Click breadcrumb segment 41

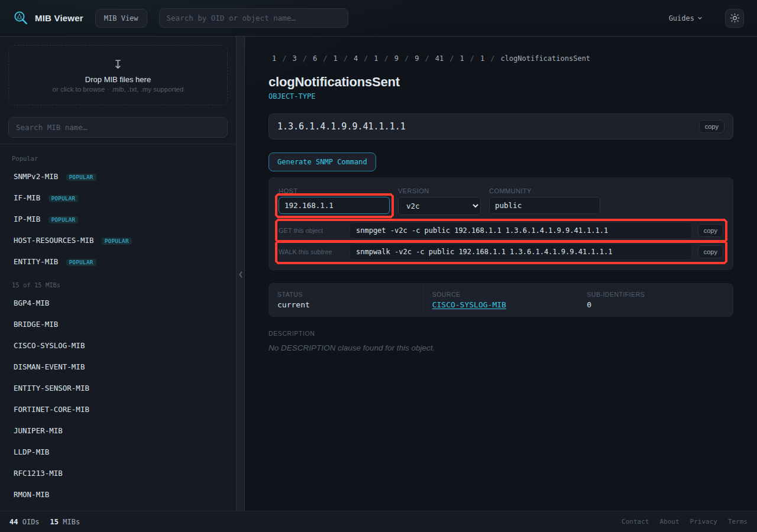coord(439,59)
